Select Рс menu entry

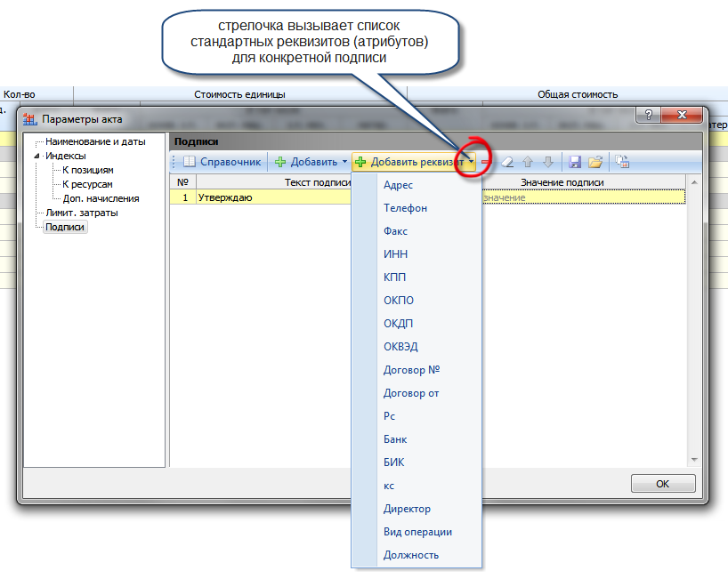tap(389, 416)
